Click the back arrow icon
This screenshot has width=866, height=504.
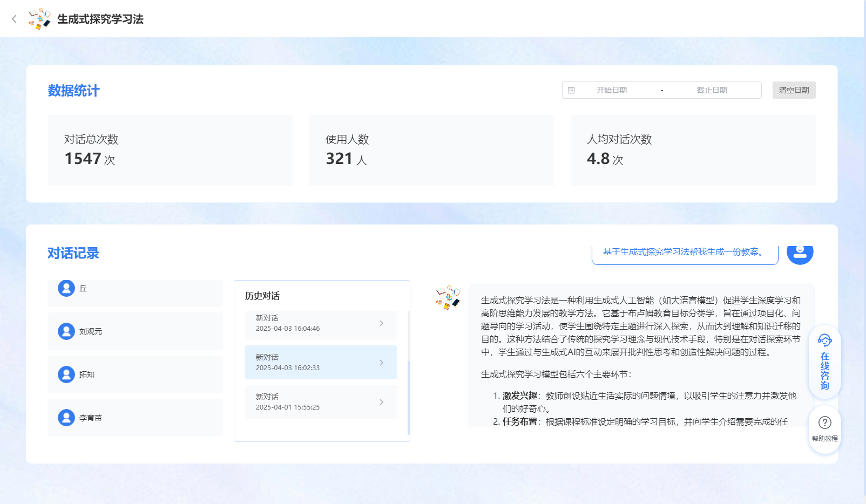(14, 19)
